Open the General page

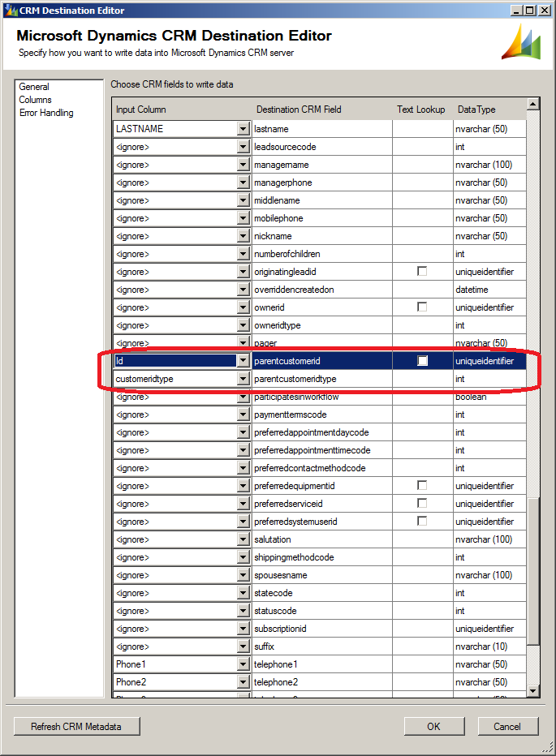[34, 87]
